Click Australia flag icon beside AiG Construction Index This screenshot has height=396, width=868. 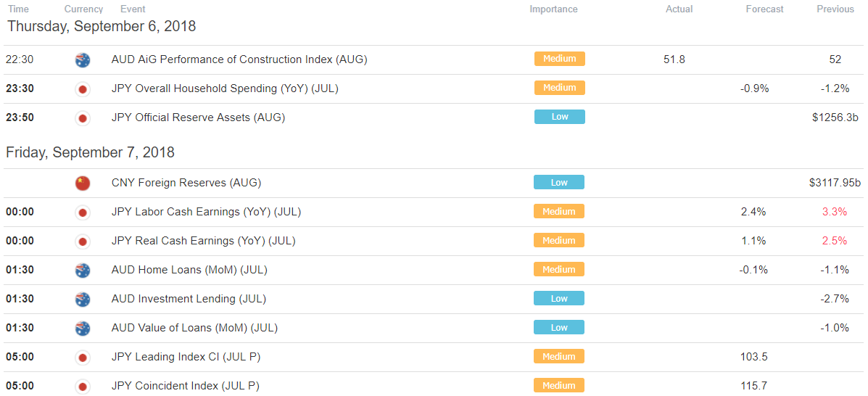click(x=83, y=59)
